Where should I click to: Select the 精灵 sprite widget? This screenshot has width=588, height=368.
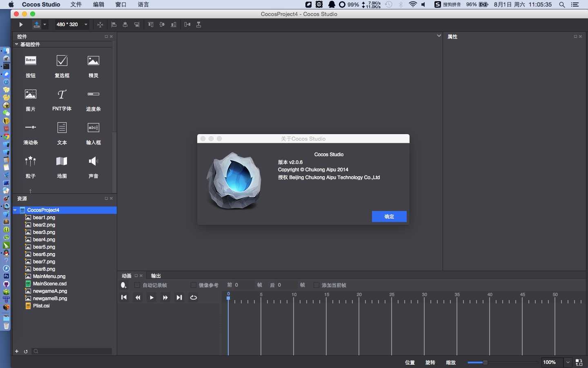[94, 66]
